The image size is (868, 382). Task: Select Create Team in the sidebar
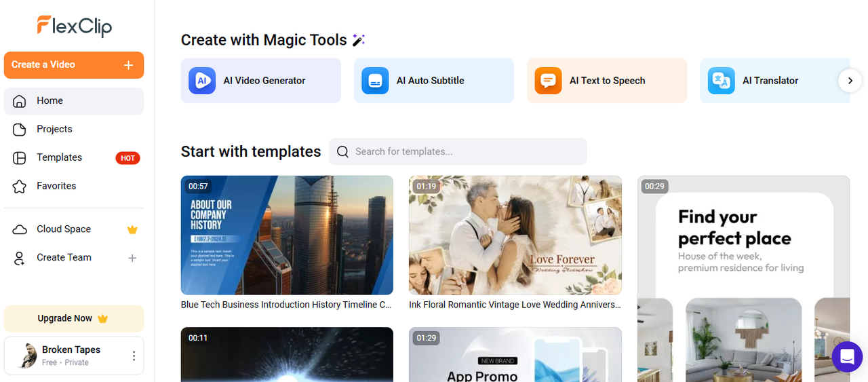click(74, 258)
